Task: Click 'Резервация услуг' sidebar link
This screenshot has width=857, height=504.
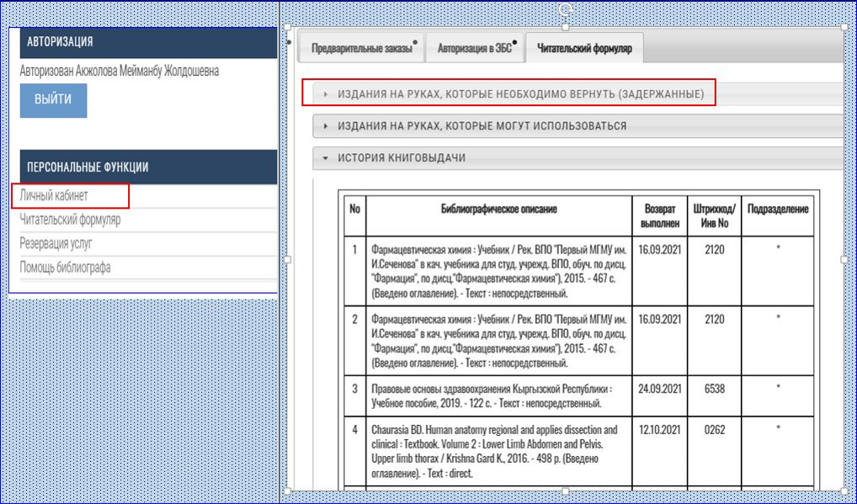Action: [x=56, y=243]
